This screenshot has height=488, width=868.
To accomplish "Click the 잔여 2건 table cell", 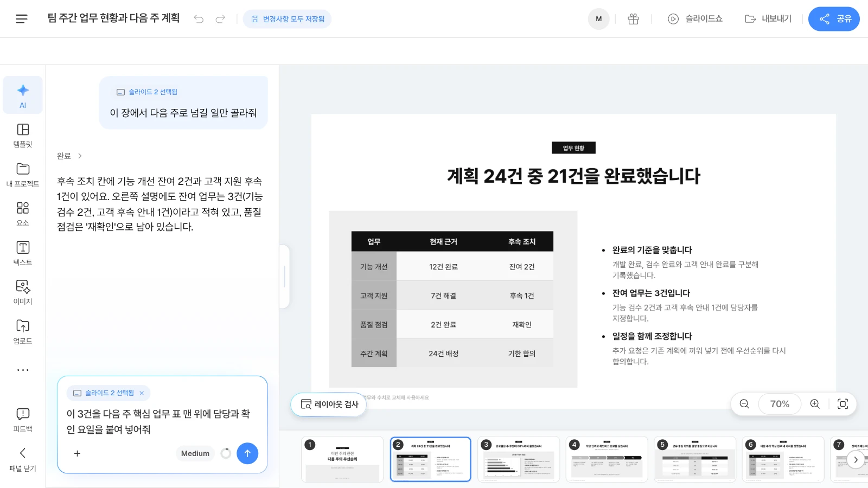I will coord(522,267).
